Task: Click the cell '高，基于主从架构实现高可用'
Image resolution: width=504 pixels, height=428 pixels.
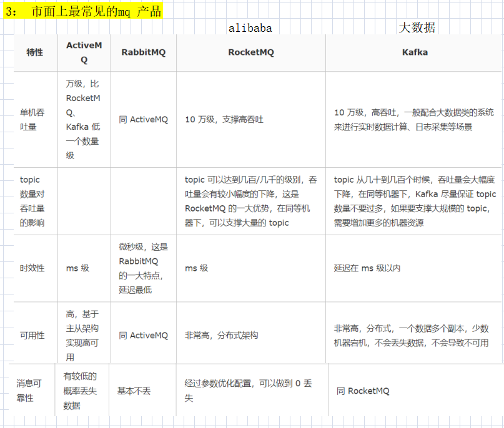Action: click(82, 336)
